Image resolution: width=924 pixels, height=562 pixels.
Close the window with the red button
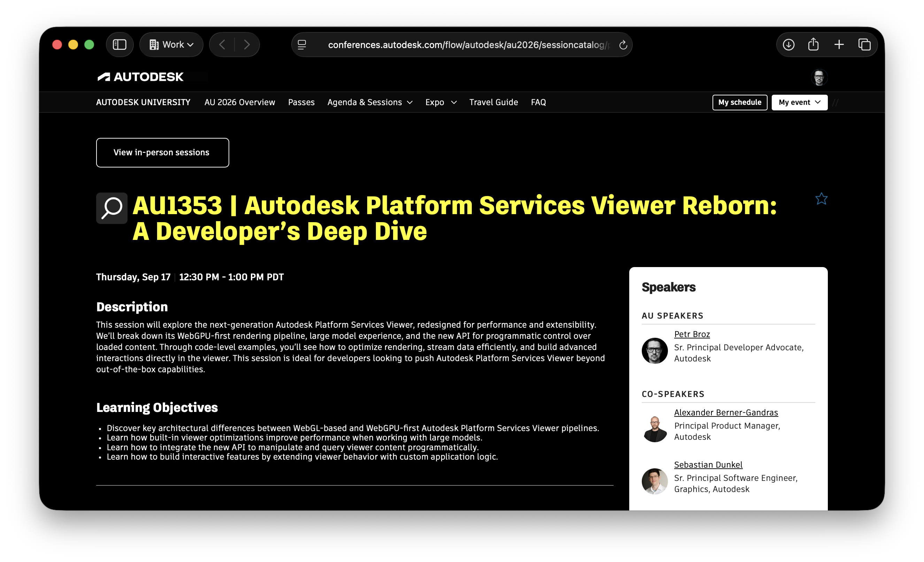pyautogui.click(x=57, y=45)
